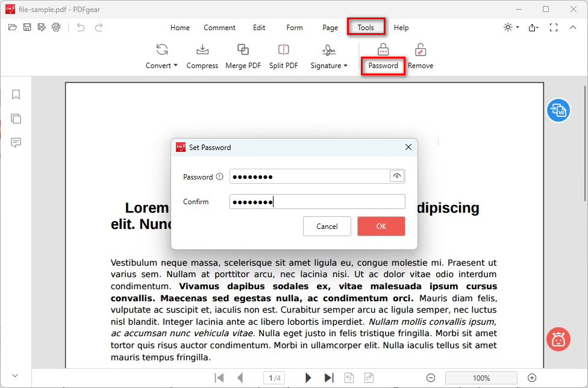Open the Bookmarks sidebar panel
The width and height of the screenshot is (588, 388).
[16, 95]
